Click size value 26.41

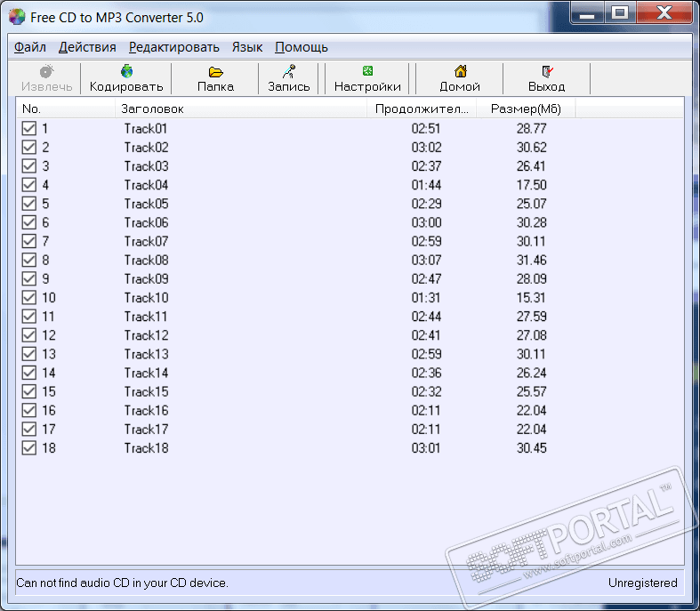pyautogui.click(x=531, y=166)
